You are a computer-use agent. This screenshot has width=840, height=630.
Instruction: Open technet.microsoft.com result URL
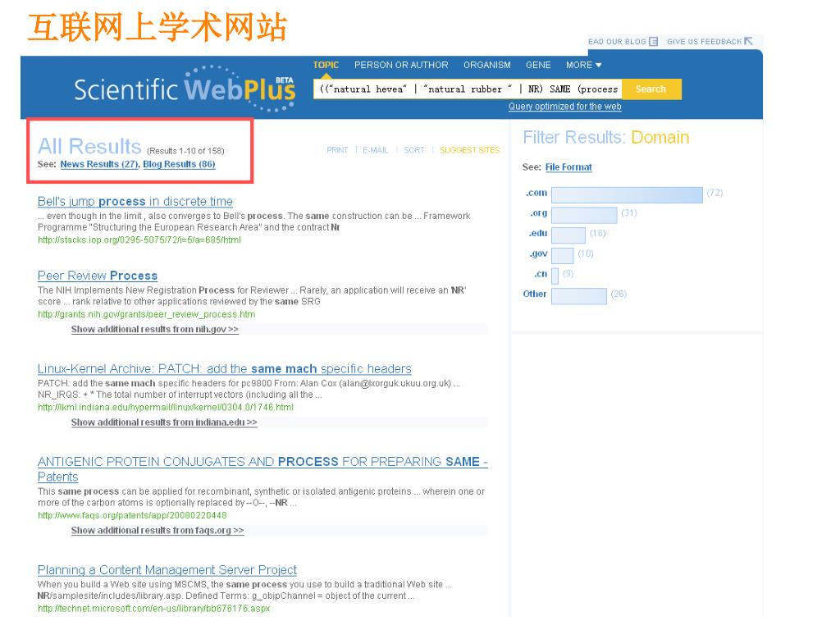pos(153,609)
